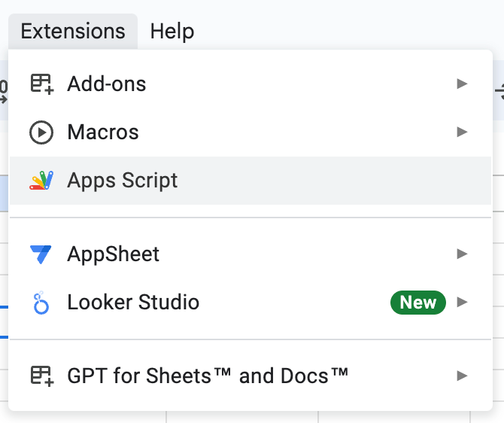Open GPT for Sheets™ and Docs™ entry

208,375
